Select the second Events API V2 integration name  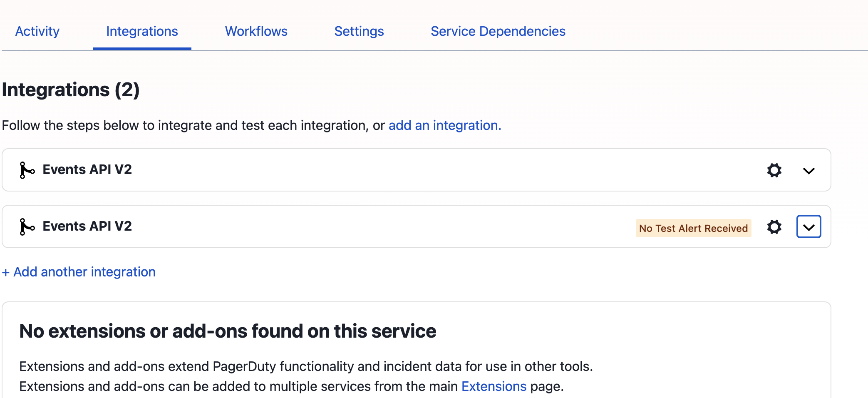(87, 226)
